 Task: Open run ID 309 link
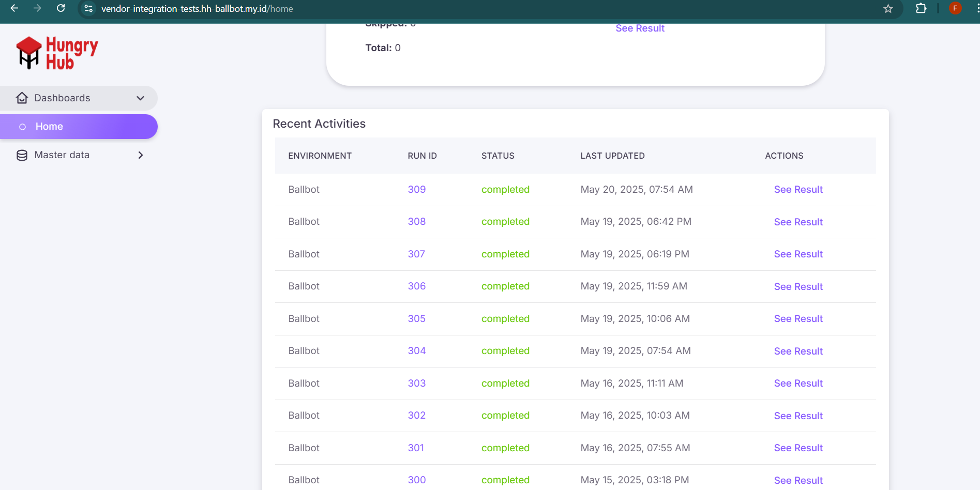tap(416, 190)
